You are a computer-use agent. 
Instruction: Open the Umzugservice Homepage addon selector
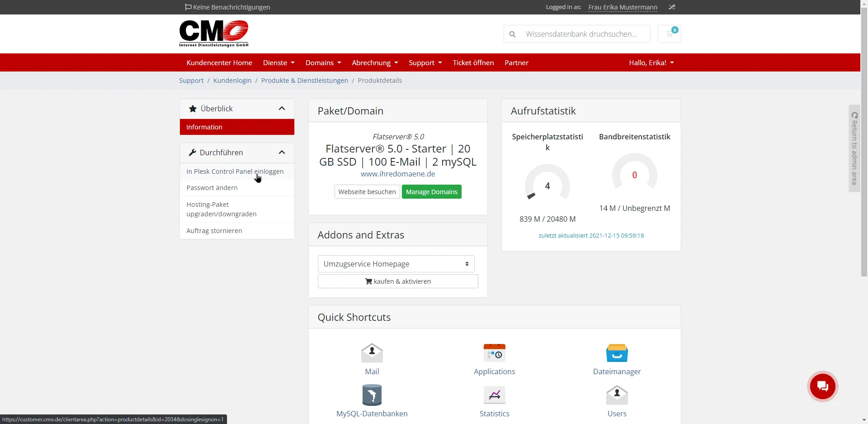click(396, 264)
